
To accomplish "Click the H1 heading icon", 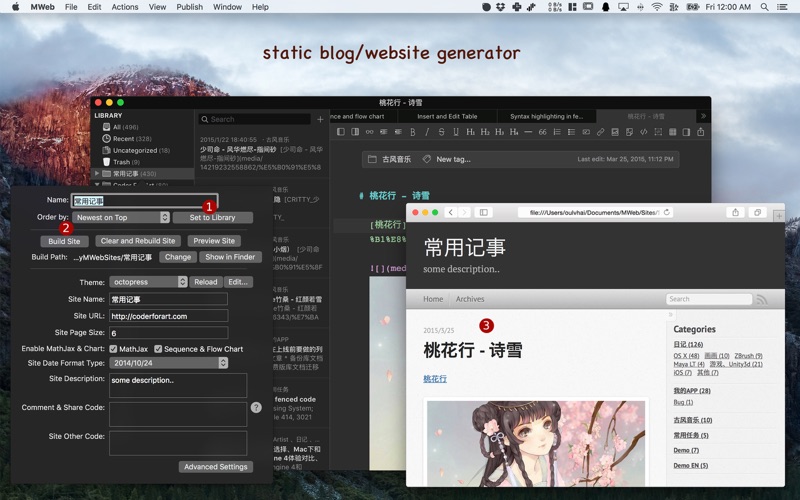I will pos(470,132).
